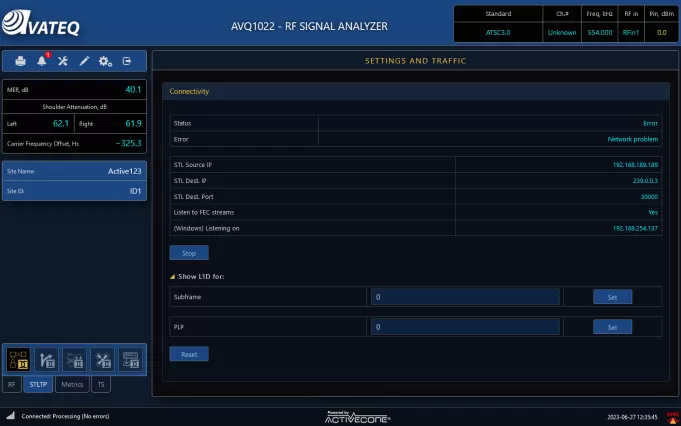Click the Listen to FEC streams Yes value
681x426 pixels.
pos(653,212)
